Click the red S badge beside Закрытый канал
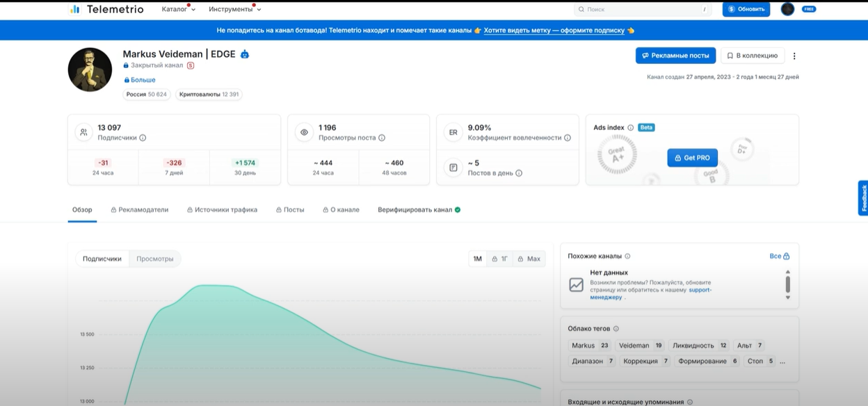The image size is (868, 406). pos(191,65)
